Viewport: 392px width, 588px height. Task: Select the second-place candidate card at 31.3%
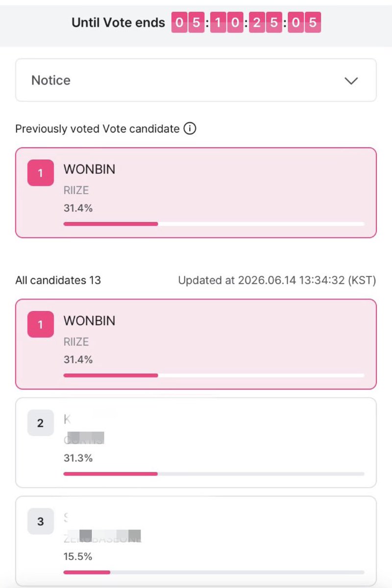196,442
